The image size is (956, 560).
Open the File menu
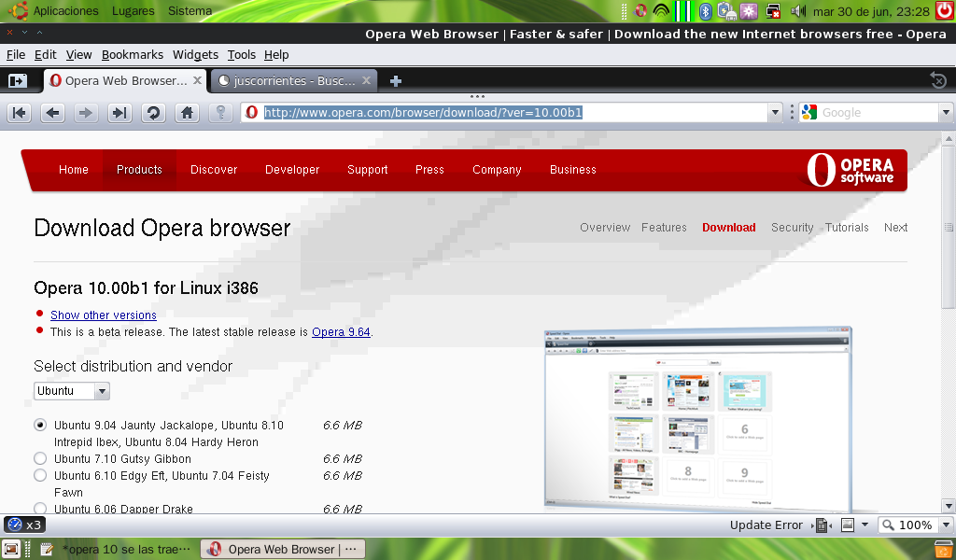(x=16, y=55)
